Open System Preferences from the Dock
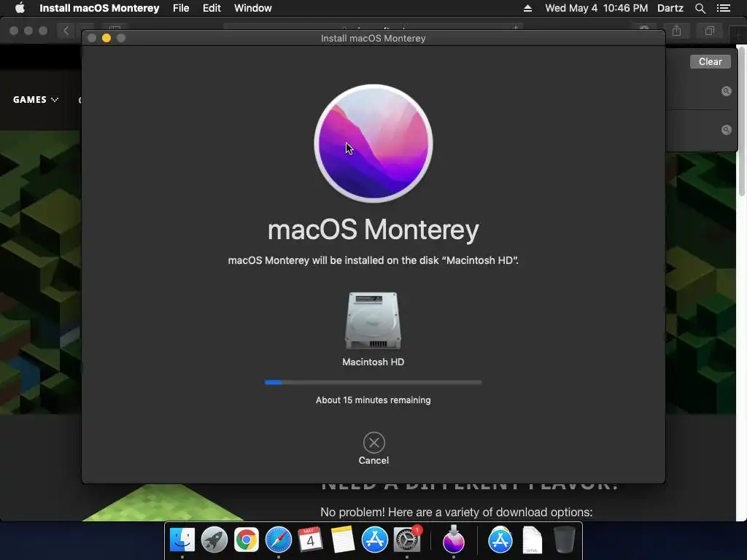 407,540
